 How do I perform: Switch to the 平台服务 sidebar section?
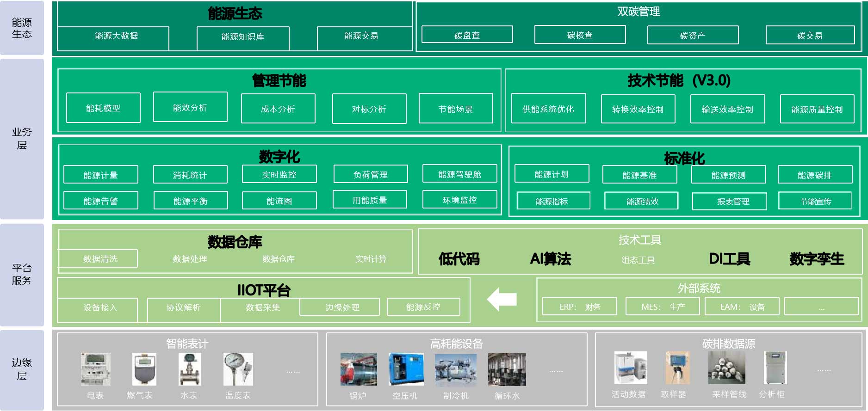coord(22,274)
